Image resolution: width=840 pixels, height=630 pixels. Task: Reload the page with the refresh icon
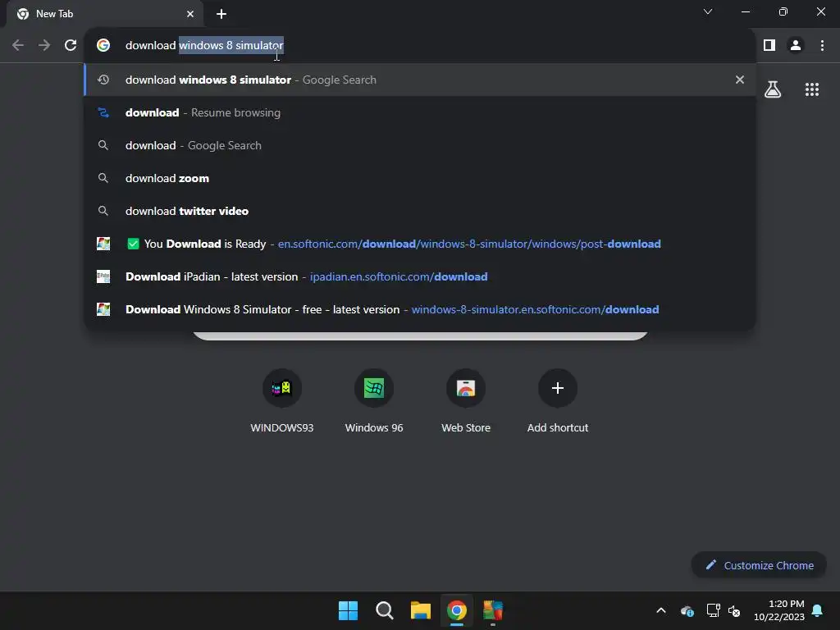coord(71,46)
